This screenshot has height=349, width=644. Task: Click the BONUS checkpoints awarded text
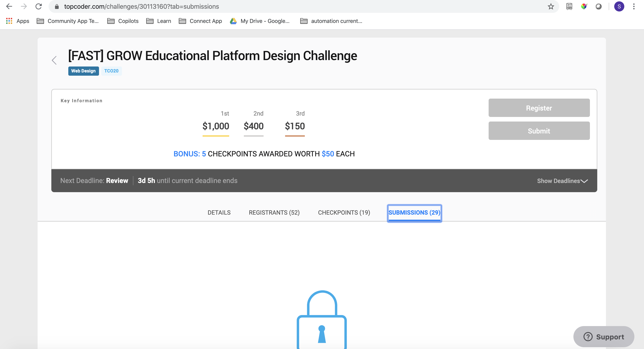tap(264, 154)
